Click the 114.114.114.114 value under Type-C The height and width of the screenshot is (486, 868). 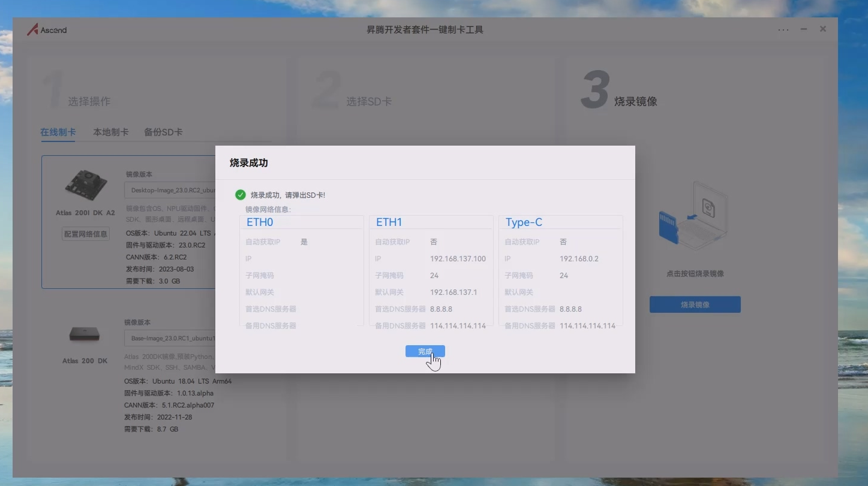[x=587, y=326]
